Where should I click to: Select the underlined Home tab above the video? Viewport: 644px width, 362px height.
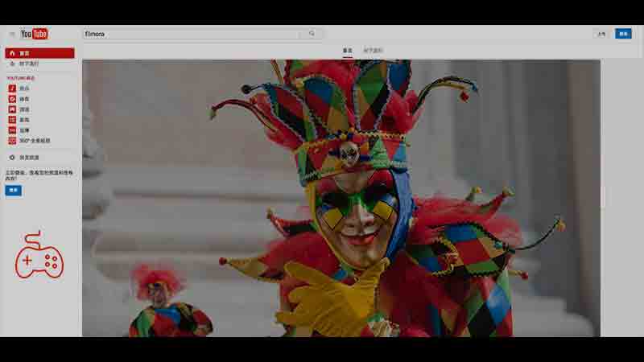[348, 51]
